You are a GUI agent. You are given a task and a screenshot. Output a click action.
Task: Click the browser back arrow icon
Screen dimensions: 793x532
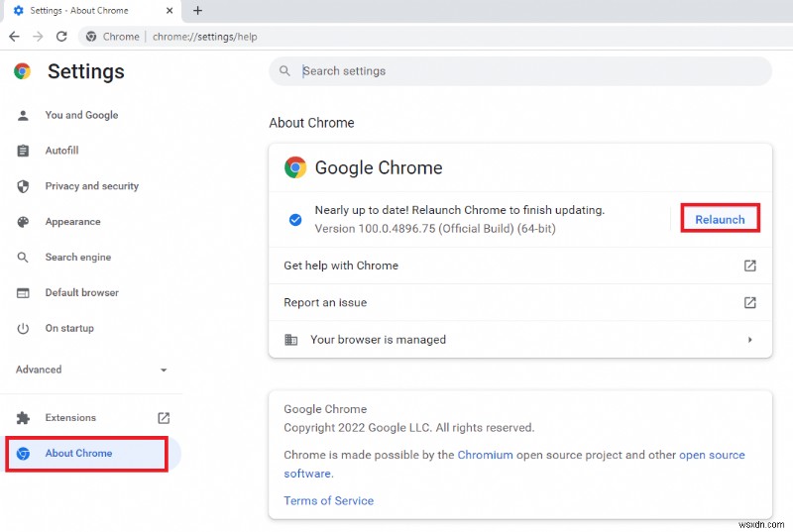[x=14, y=36]
